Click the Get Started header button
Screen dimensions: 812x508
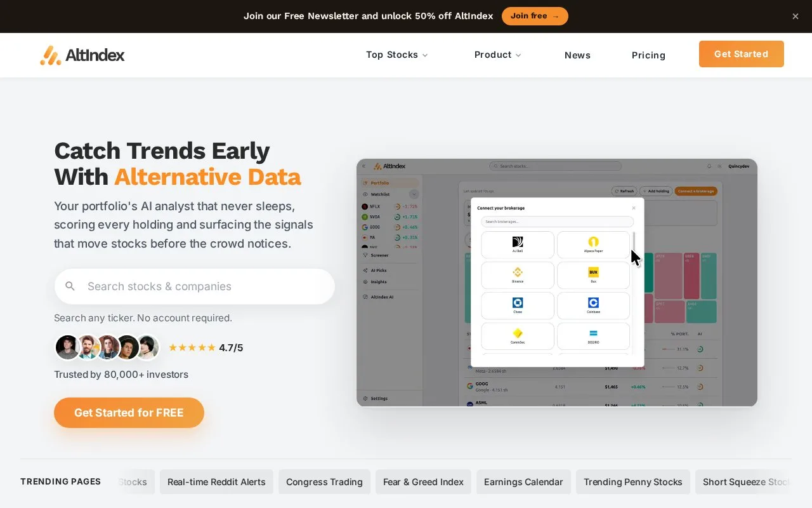pos(741,54)
